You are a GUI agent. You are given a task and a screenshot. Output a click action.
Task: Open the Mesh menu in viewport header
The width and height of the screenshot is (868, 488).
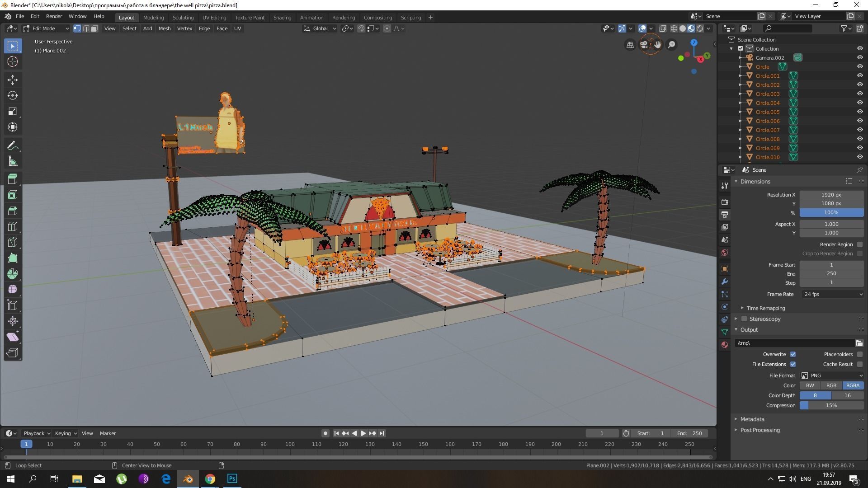pos(165,28)
